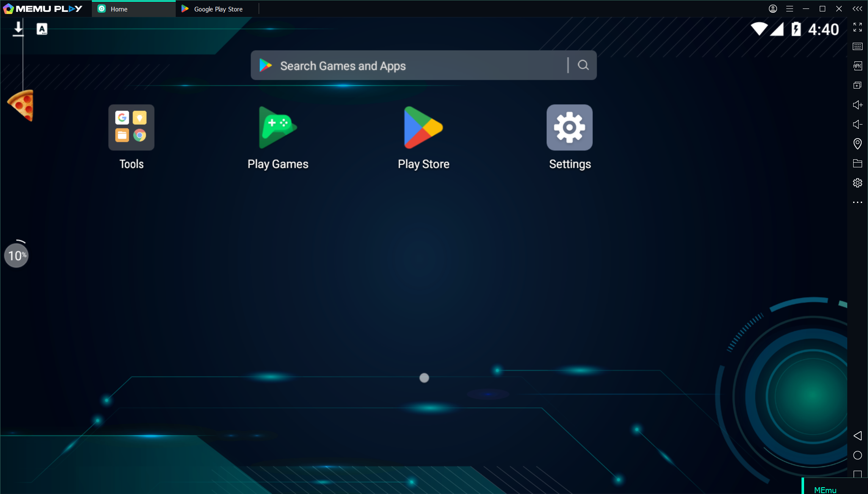The height and width of the screenshot is (494, 868).
Task: Open the Play Games app
Action: pos(278,128)
